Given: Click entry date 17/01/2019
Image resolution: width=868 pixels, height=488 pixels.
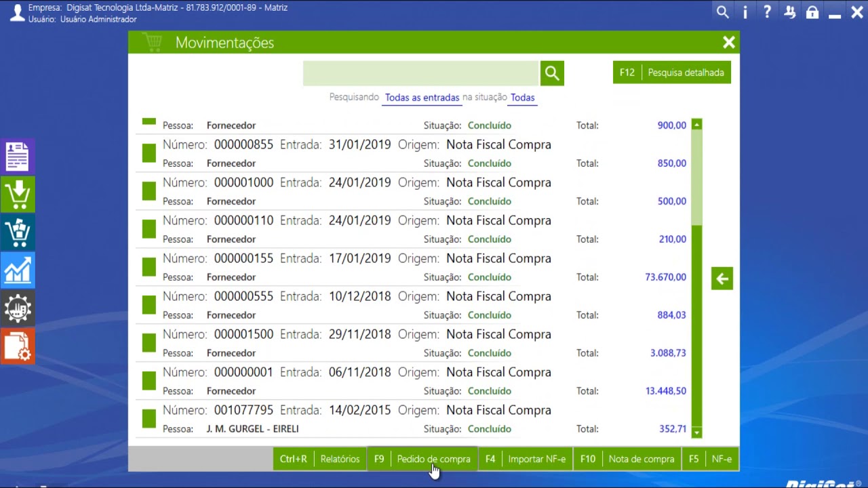Looking at the screenshot, I should click(360, 258).
